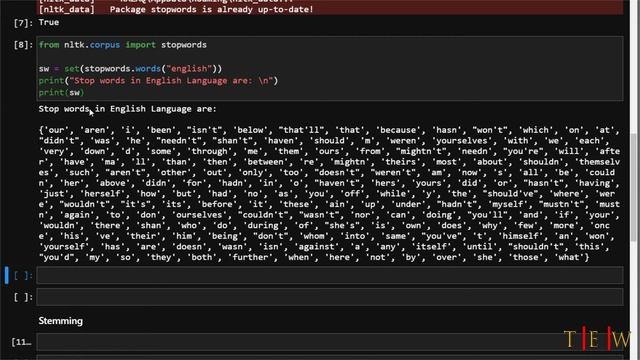Screen dimensions: 640x360
Task: Select the second empty code cell
Action: coord(330,297)
